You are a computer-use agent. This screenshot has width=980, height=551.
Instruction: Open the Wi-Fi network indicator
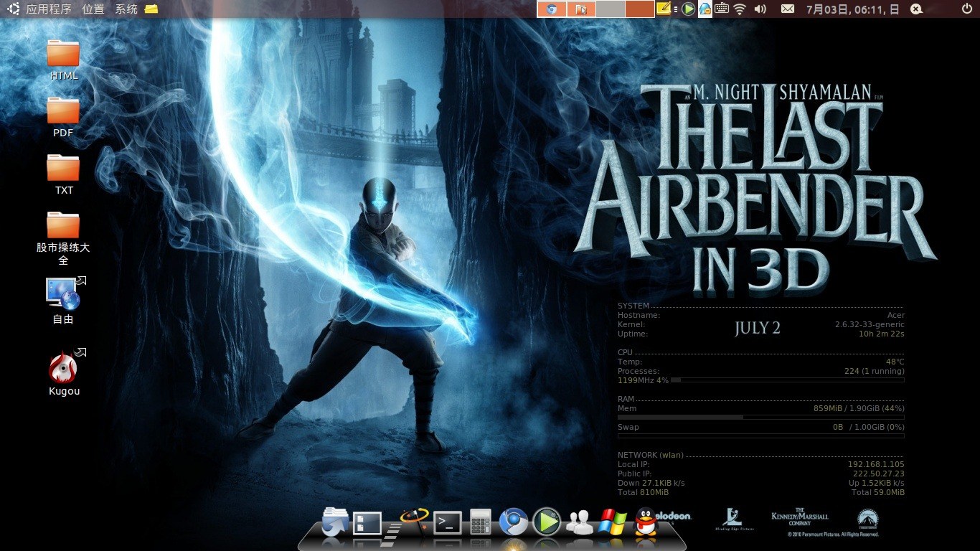[740, 9]
